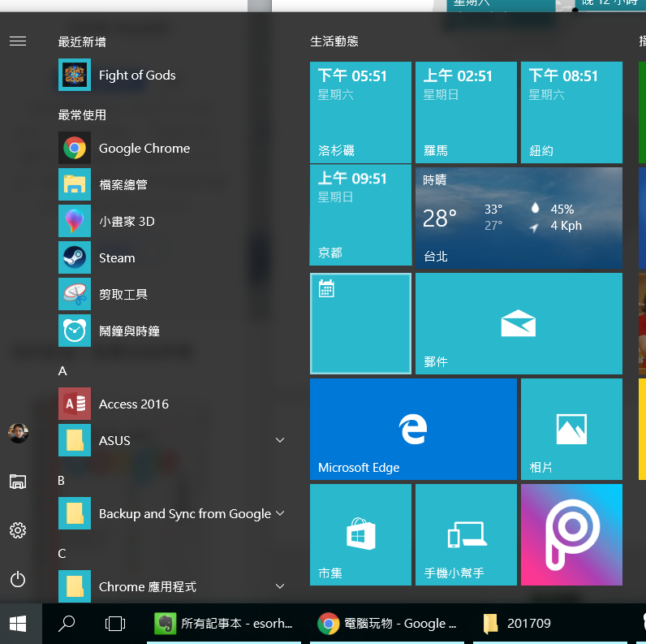The height and width of the screenshot is (644, 646).
Task: Open the 羅馬 clock tile
Action: click(466, 113)
